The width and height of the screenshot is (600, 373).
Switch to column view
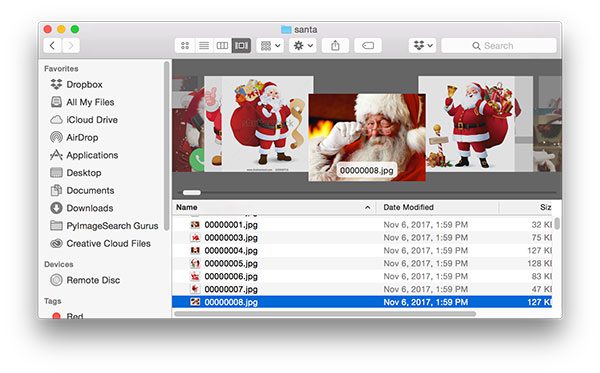[222, 46]
